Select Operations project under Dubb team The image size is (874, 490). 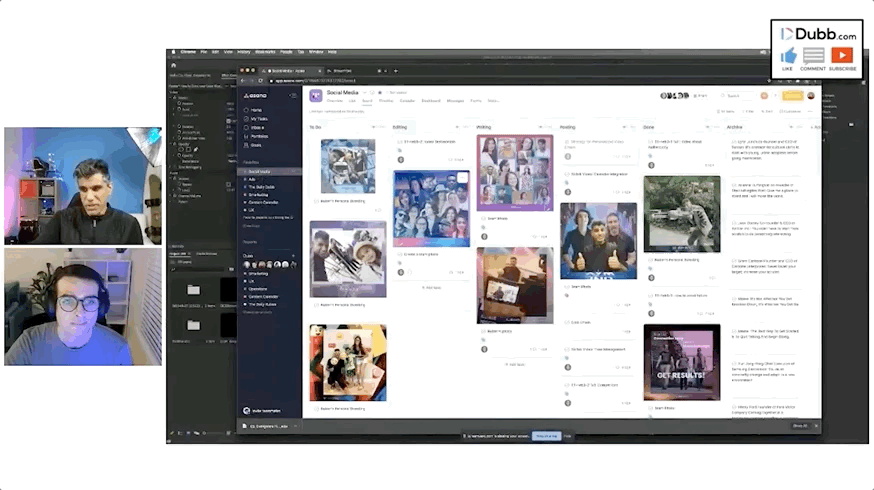tap(258, 289)
